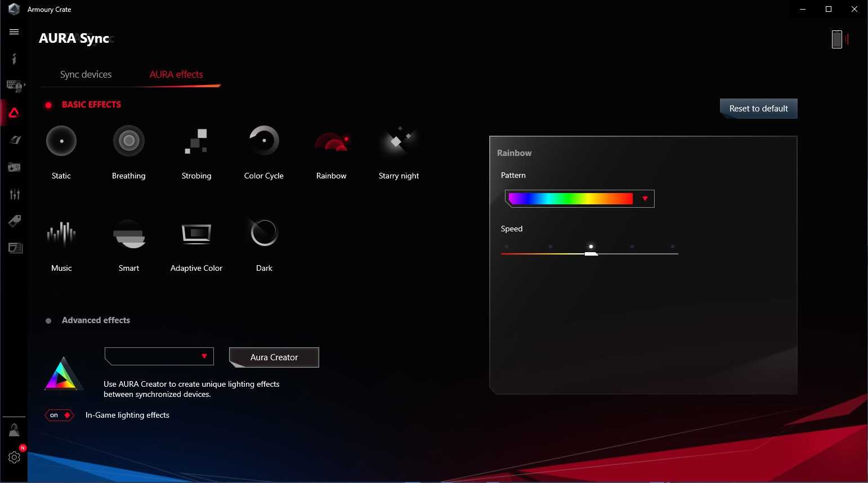This screenshot has height=483, width=868.
Task: Turn lighting off with Dark effect
Action: click(264, 234)
